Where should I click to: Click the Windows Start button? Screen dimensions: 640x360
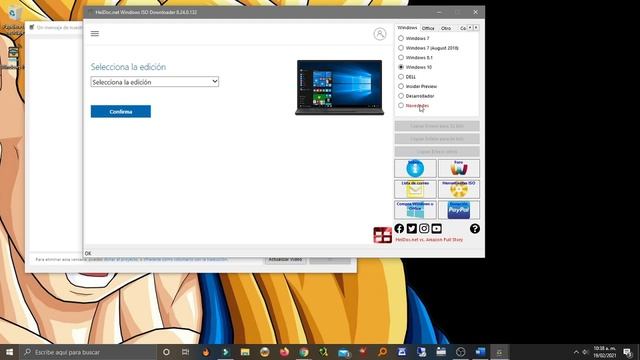click(x=9, y=352)
